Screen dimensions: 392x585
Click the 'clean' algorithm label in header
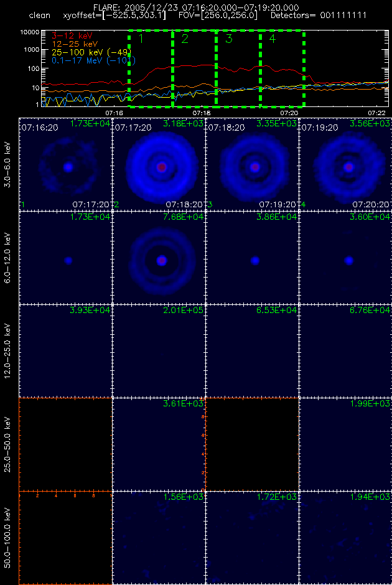coord(40,16)
